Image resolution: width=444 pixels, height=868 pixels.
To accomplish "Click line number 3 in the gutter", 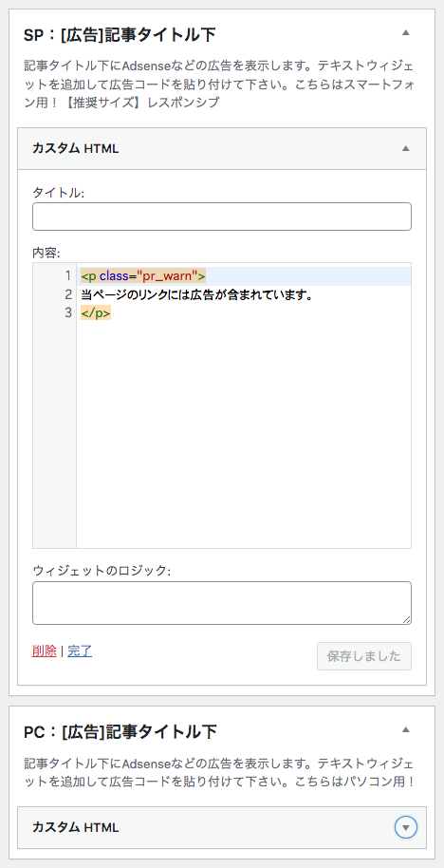I will coord(68,312).
